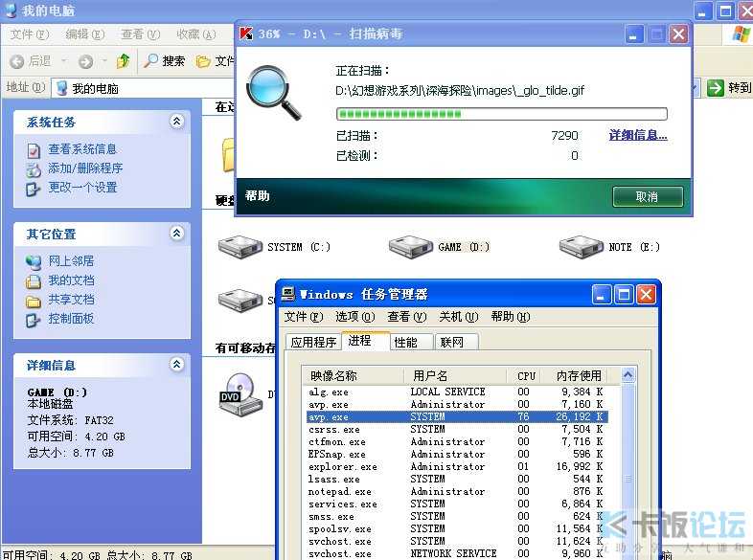Select the smss.exe process row

click(x=456, y=517)
